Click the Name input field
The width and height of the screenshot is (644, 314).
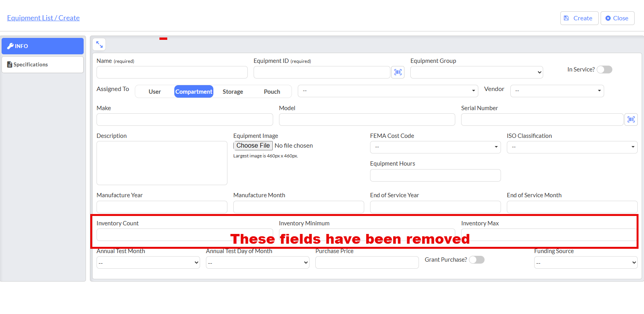172,72
